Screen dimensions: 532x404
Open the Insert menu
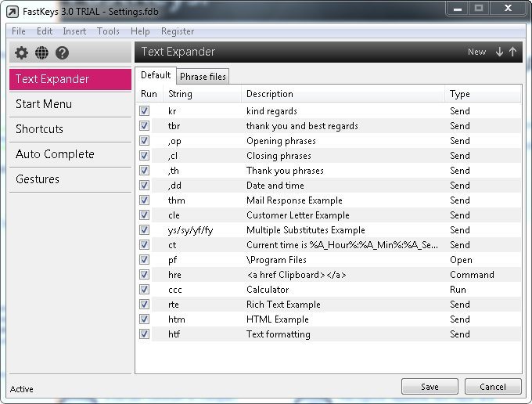[x=74, y=31]
